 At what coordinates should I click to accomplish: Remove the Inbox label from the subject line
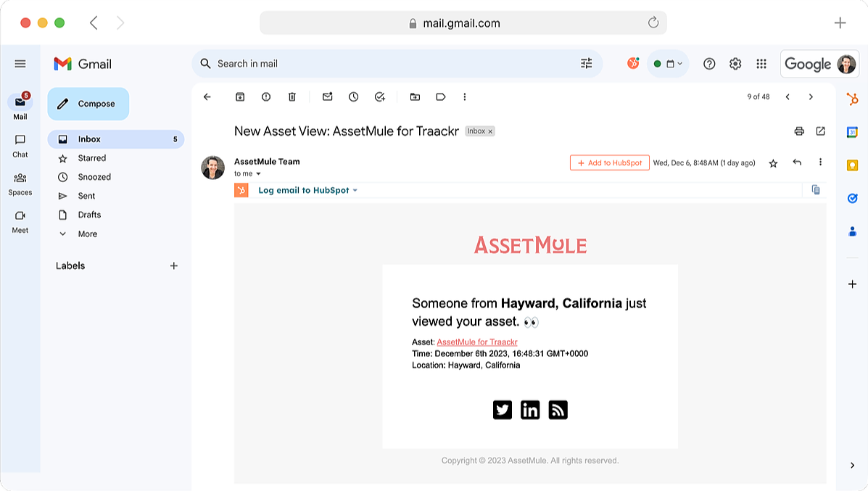[x=491, y=131]
